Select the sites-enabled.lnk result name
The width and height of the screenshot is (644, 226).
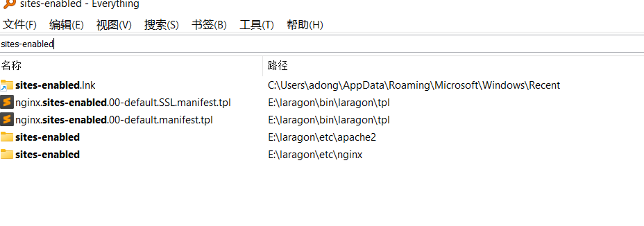tap(55, 85)
